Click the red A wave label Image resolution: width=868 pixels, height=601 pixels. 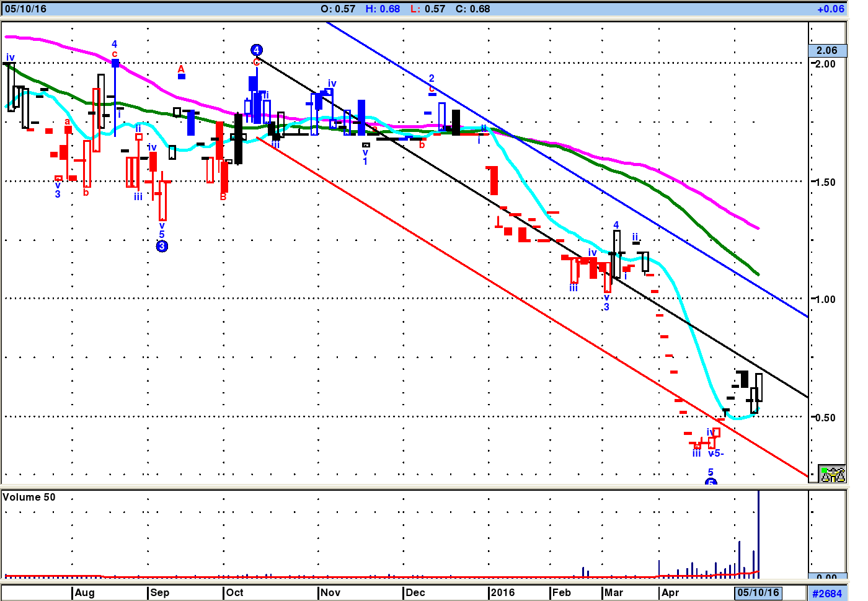181,69
